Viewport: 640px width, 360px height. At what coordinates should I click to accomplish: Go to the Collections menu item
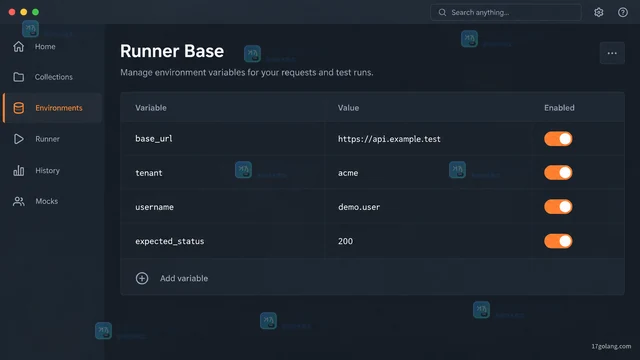tap(52, 77)
